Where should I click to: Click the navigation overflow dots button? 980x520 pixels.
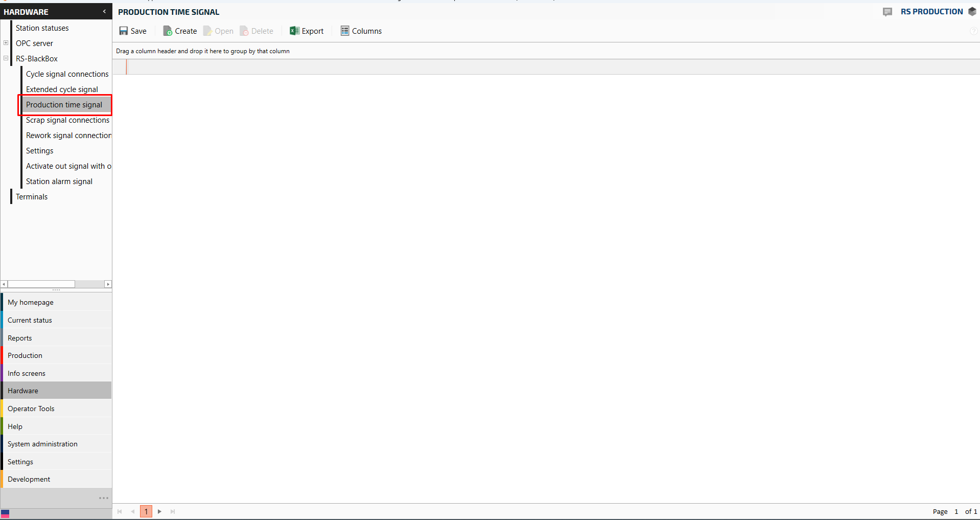coord(103,498)
